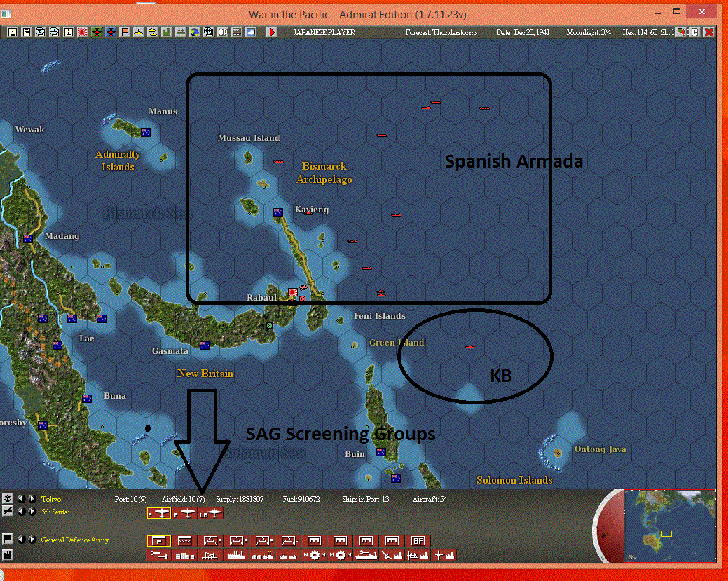Select the second fighter 'F' air unit
728x581 pixels.
coord(185,513)
